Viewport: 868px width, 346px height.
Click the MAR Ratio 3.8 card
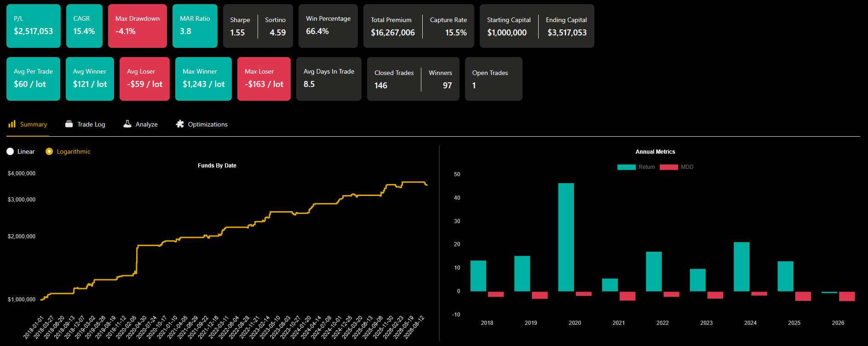[x=195, y=26]
